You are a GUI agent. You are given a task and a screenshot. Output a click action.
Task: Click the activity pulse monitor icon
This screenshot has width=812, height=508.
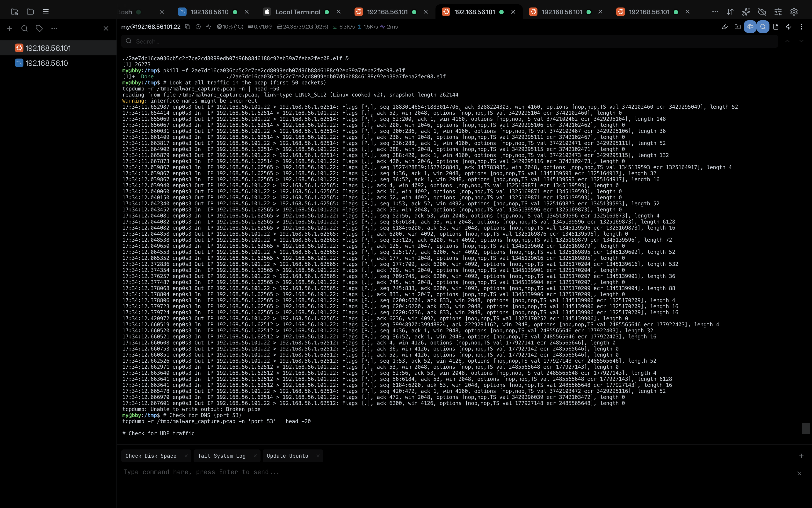point(209,27)
